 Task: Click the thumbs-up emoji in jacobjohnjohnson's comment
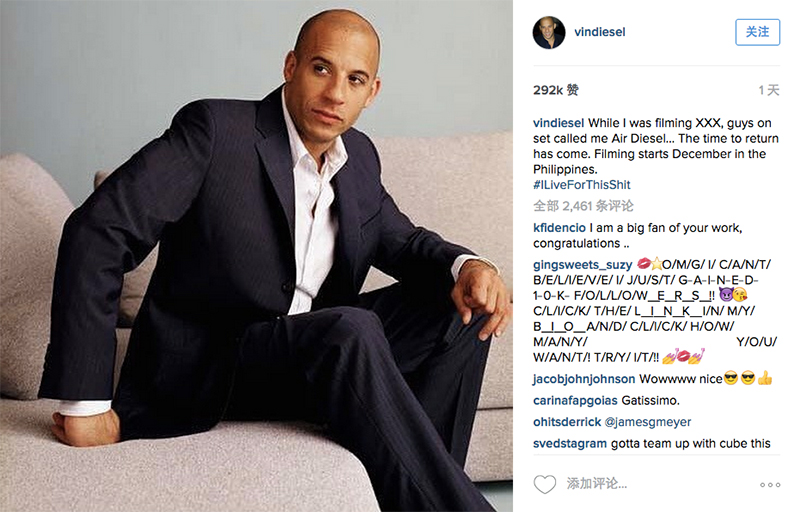[764, 378]
